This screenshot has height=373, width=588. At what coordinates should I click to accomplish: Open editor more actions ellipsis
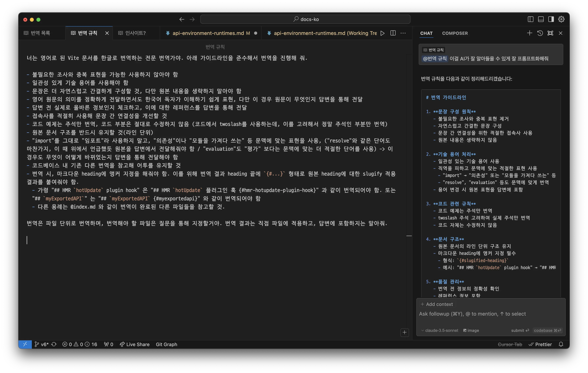coord(403,33)
